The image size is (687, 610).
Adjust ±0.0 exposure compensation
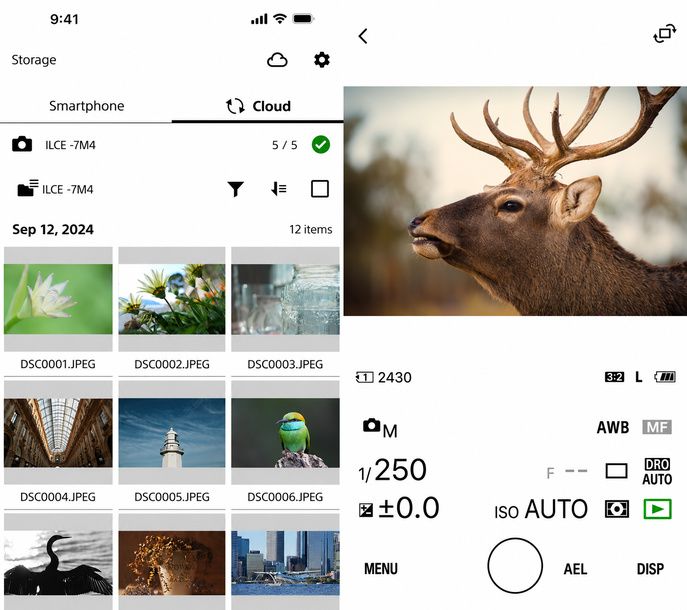(408, 508)
